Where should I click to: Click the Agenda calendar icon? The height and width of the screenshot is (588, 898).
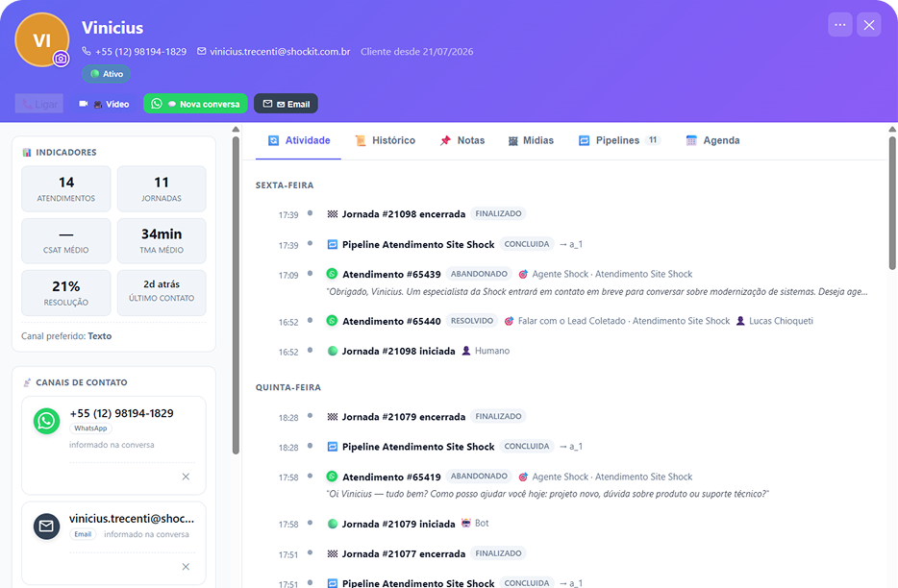(691, 140)
